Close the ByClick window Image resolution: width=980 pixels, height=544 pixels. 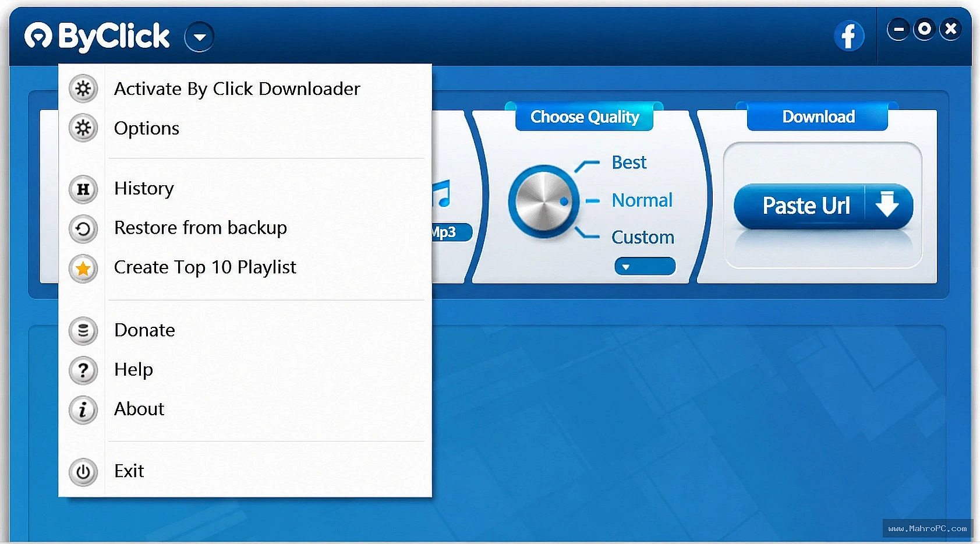pyautogui.click(x=950, y=29)
